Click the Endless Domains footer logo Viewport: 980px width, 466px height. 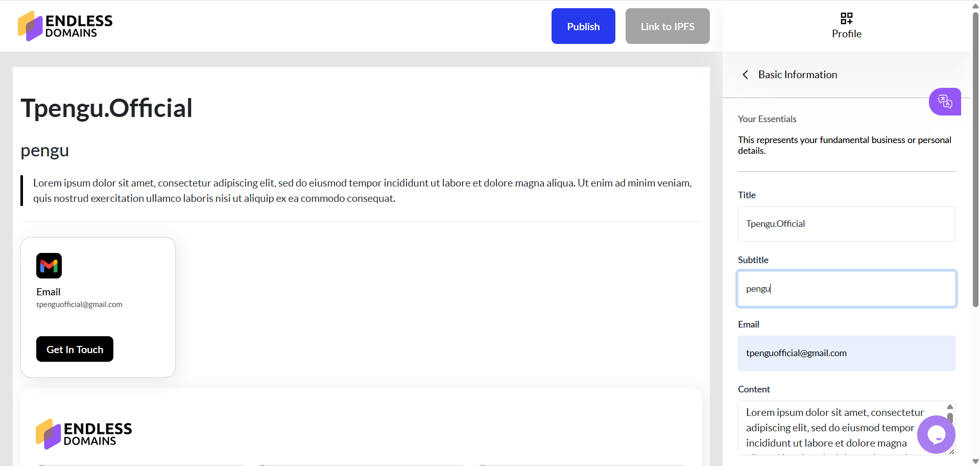(84, 434)
